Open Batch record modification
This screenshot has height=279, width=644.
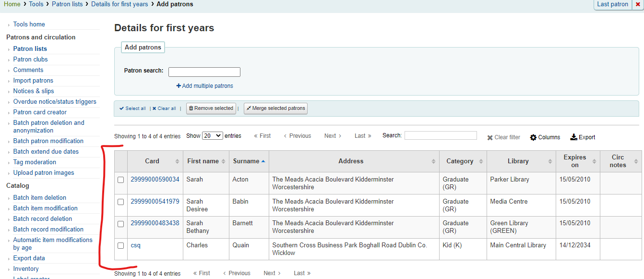point(48,230)
